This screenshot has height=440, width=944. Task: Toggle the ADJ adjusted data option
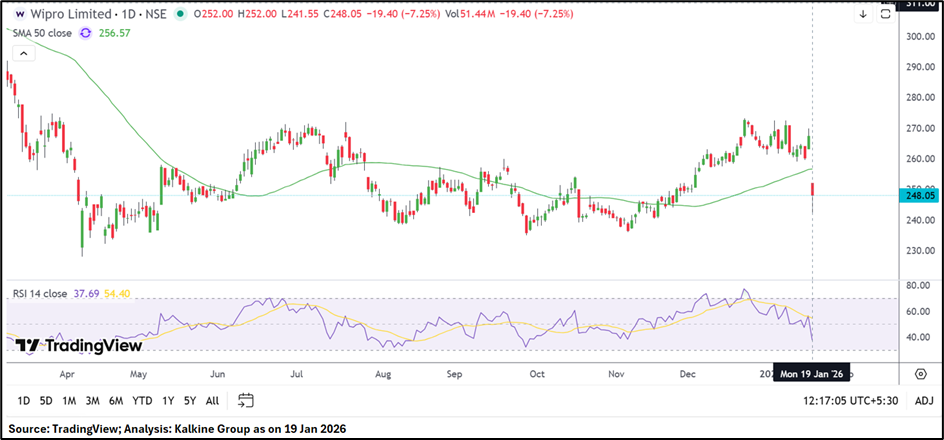923,401
